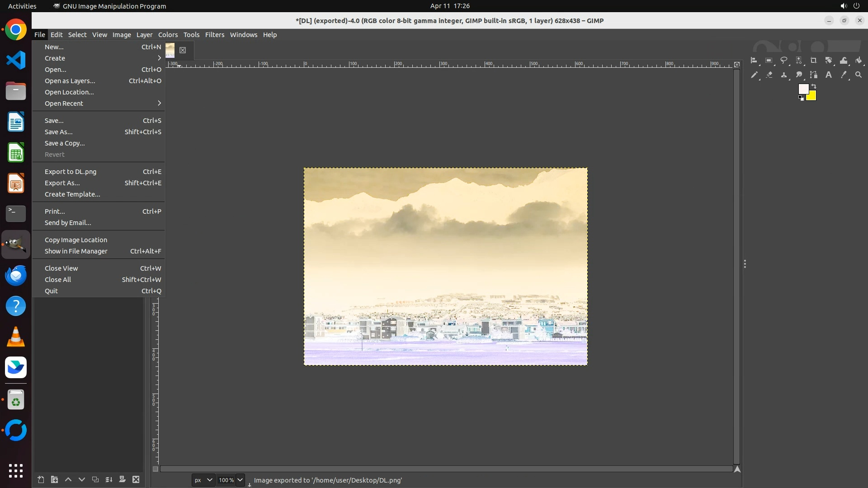Open the Filters menu
868x488 pixels.
coord(214,35)
